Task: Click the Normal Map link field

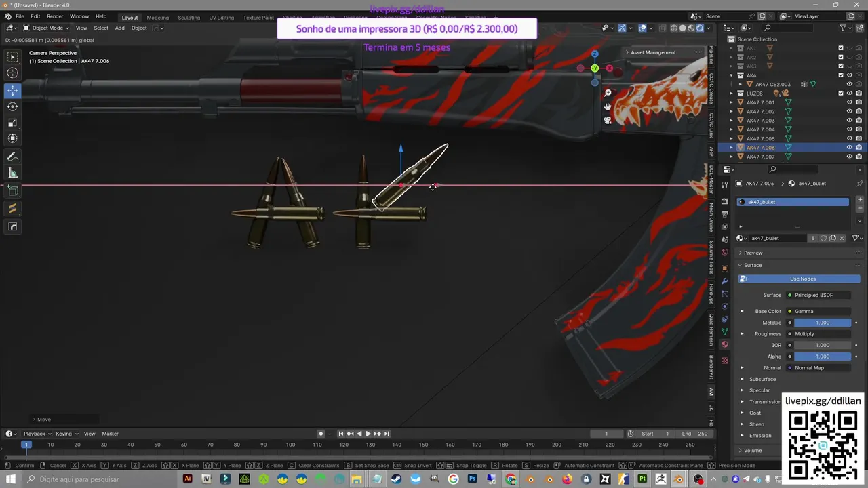Action: point(818,368)
